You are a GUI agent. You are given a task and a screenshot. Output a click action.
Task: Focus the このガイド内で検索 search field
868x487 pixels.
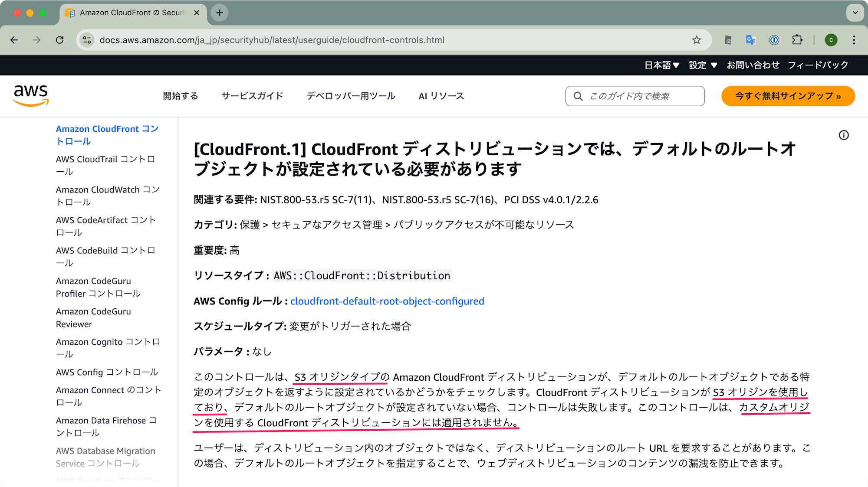(x=635, y=96)
